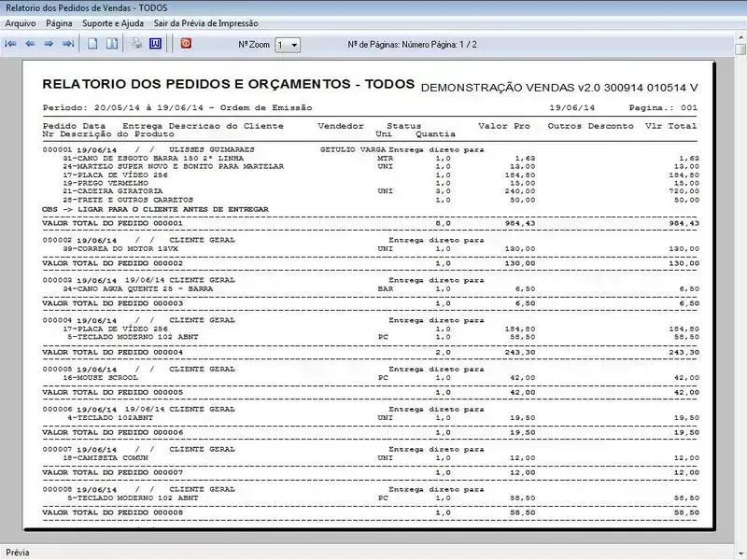
Task: Select single page view icon
Action: pyautogui.click(x=92, y=44)
